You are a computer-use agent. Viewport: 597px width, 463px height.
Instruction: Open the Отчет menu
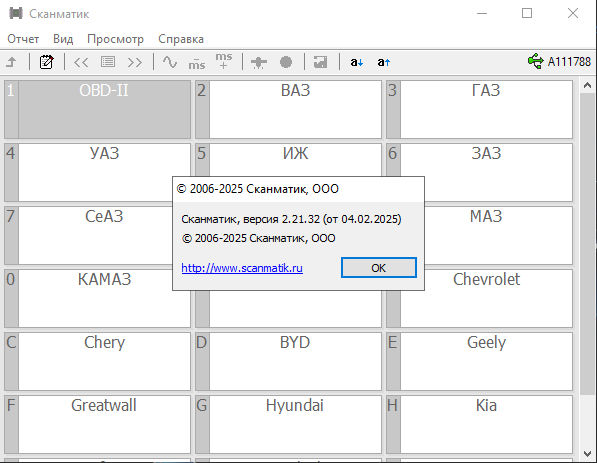coord(23,39)
